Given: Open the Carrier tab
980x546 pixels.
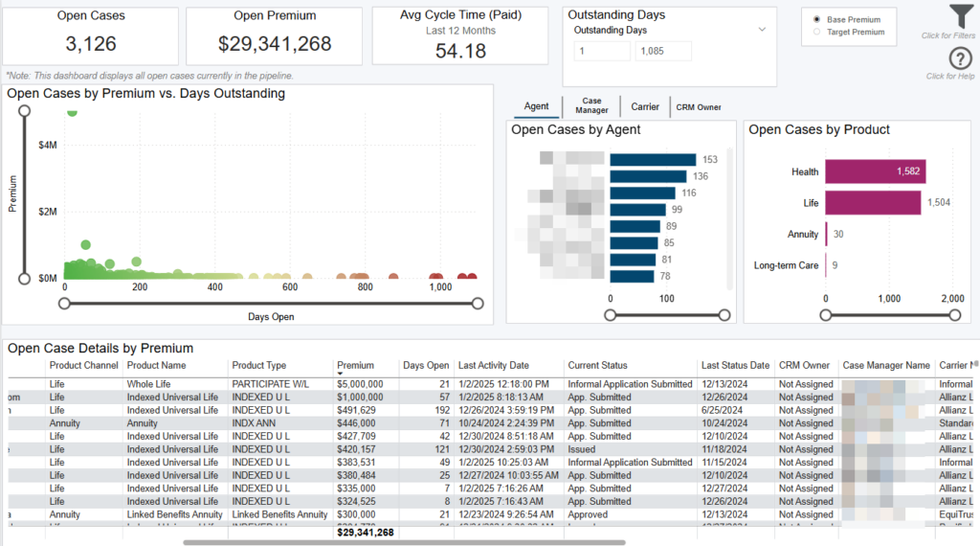Looking at the screenshot, I should (x=645, y=106).
